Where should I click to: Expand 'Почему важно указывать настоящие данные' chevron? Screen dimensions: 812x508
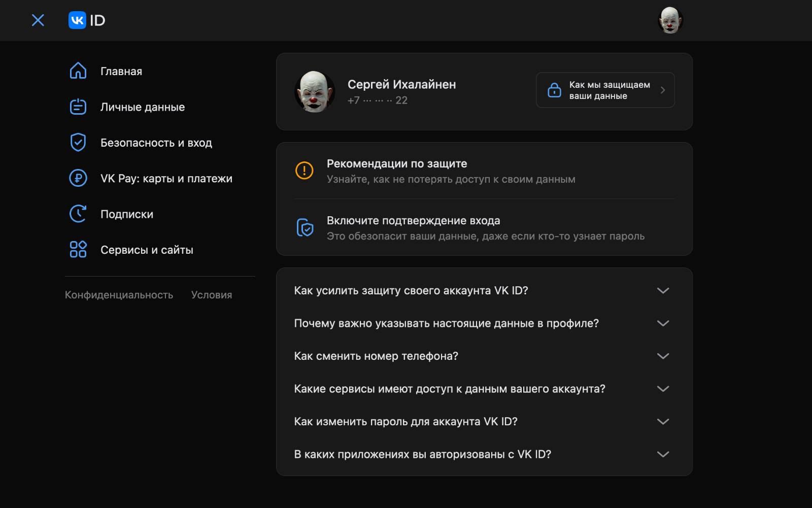[x=663, y=323]
